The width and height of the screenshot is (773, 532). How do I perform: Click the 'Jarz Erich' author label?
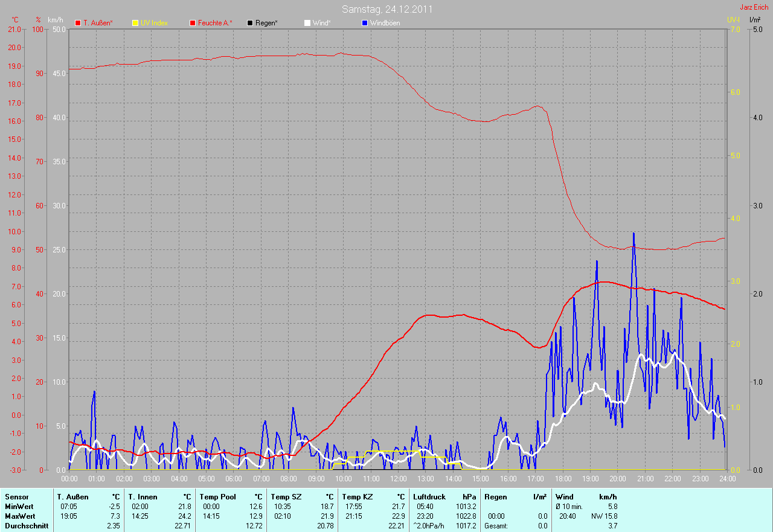[754, 7]
